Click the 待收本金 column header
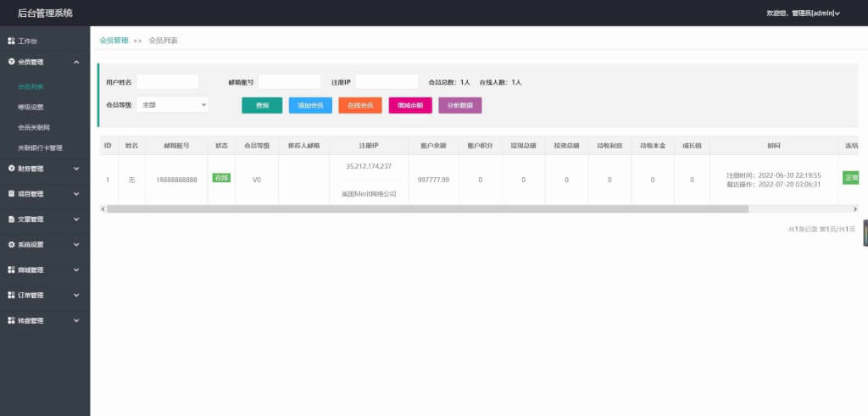The image size is (868, 416). 653,146
